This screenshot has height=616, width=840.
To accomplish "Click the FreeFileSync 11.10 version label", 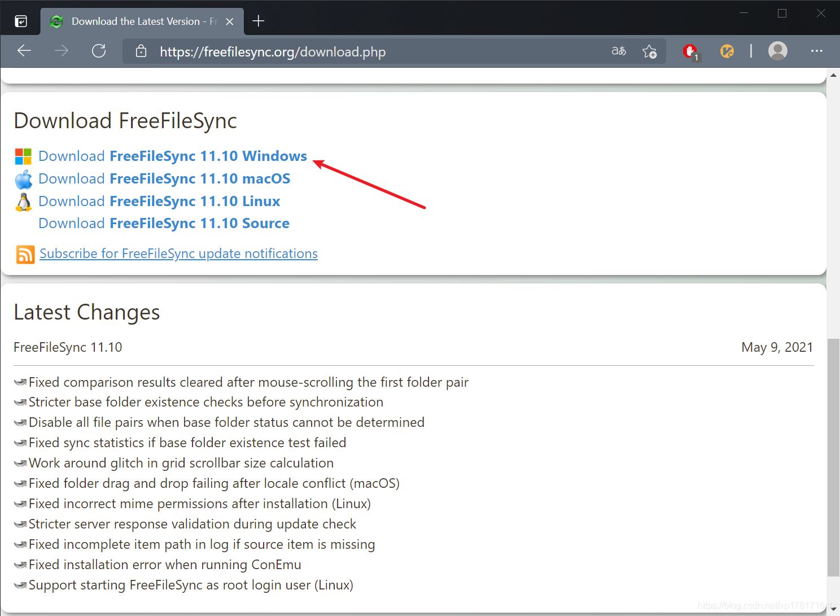I will tap(68, 347).
